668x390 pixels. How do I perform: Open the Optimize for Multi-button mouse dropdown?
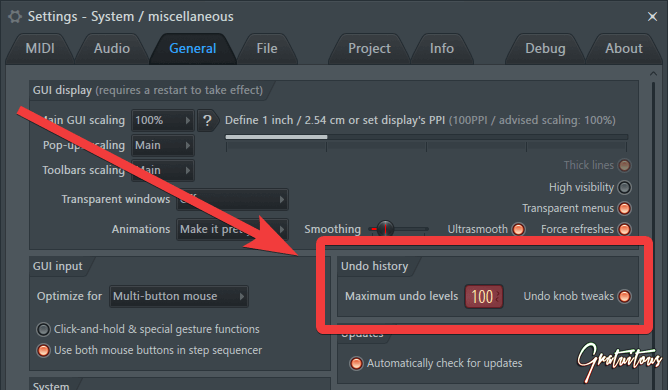179,296
